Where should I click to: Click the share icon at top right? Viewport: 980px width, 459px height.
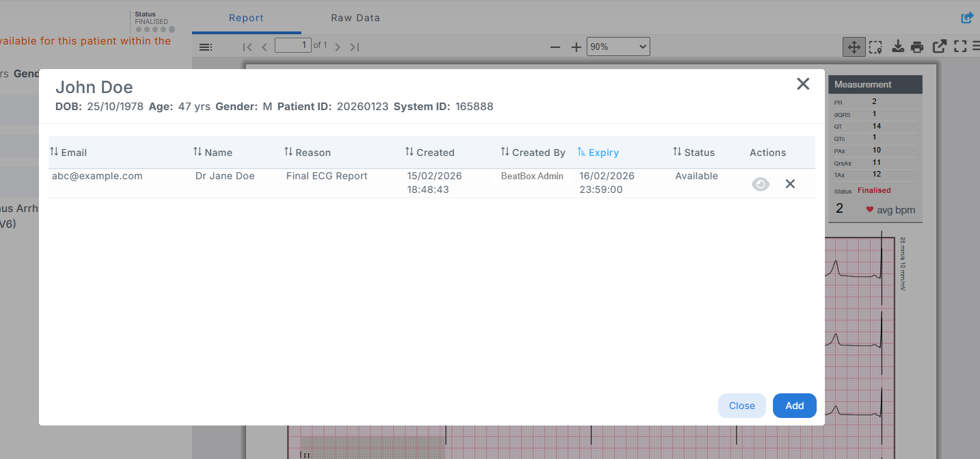point(966,17)
